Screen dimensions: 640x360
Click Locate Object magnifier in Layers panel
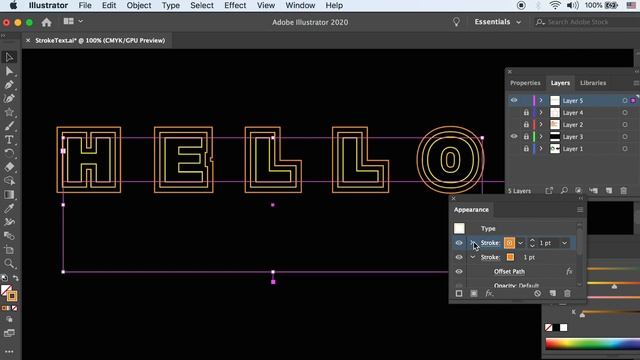[x=564, y=191]
